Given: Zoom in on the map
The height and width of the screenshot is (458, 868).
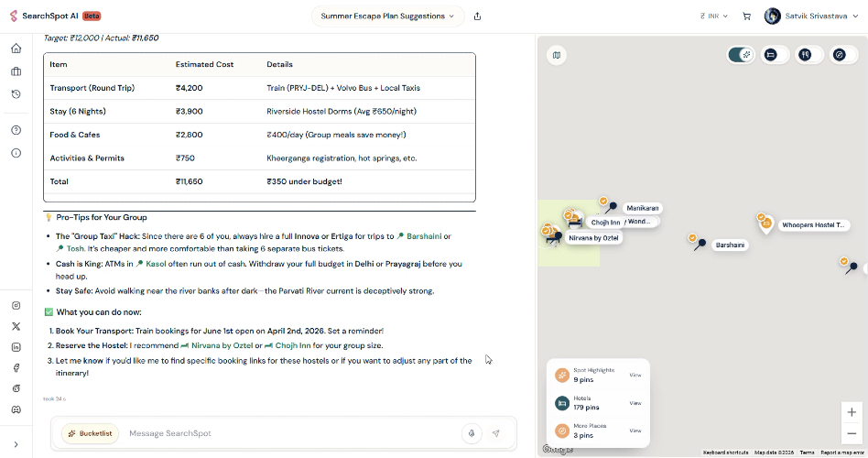Looking at the screenshot, I should coord(852,412).
